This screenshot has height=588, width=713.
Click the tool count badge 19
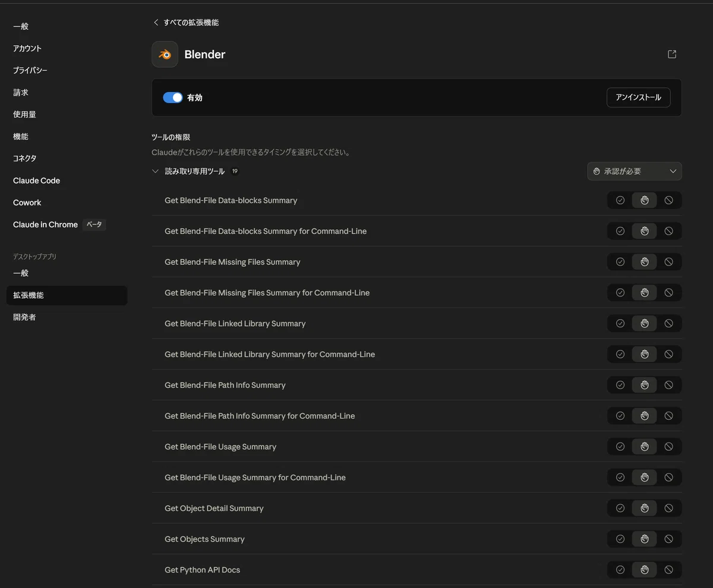tap(235, 171)
